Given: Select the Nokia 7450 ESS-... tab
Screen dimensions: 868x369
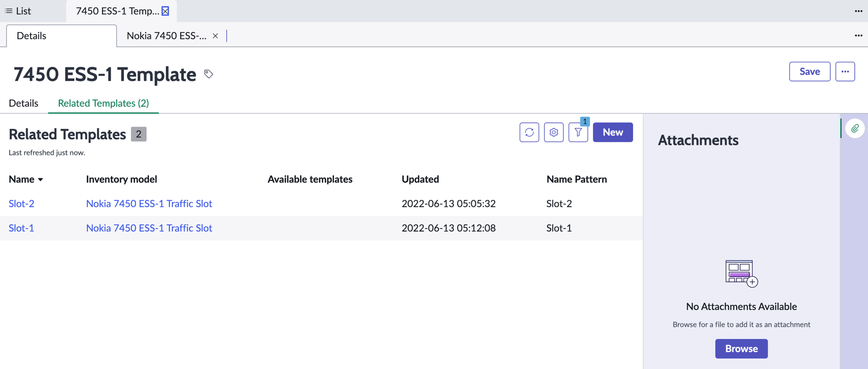Looking at the screenshot, I should pos(166,36).
